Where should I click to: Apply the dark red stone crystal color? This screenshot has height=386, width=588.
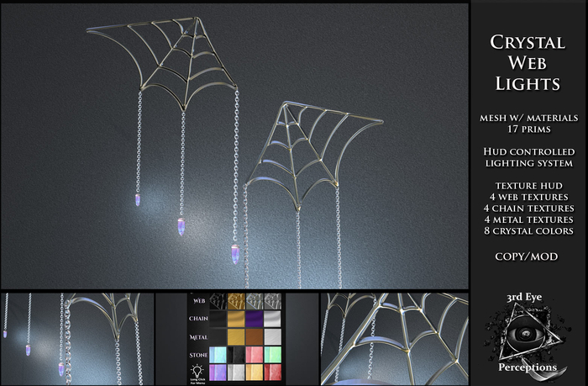point(272,371)
